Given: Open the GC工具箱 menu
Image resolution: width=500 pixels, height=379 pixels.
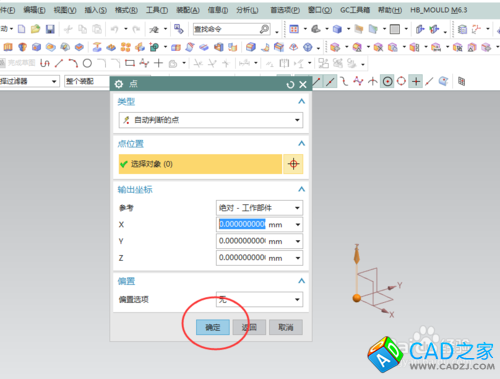Looking at the screenshot, I should (355, 10).
